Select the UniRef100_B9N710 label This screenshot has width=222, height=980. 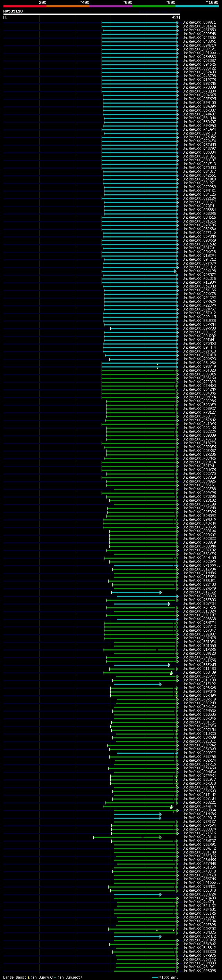[199, 45]
